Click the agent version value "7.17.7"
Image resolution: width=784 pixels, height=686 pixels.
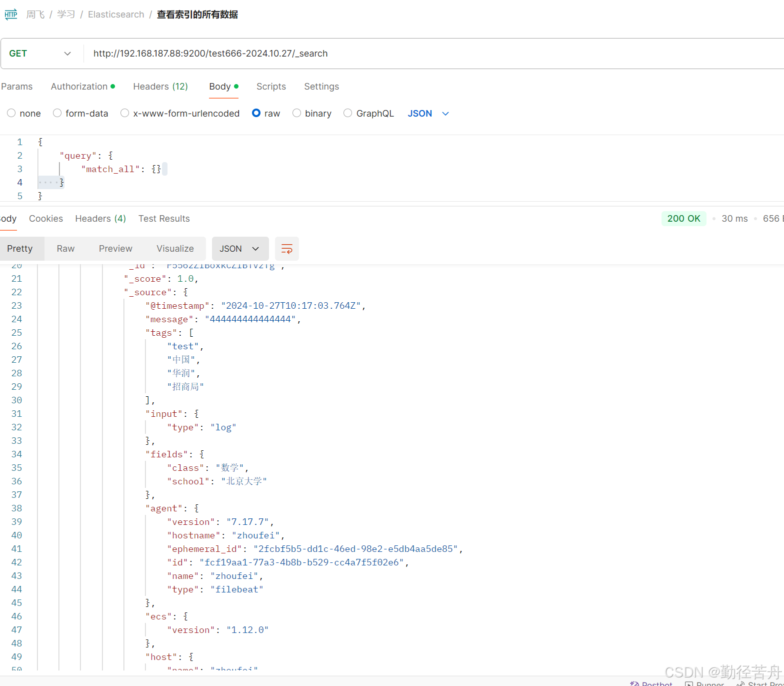point(247,522)
